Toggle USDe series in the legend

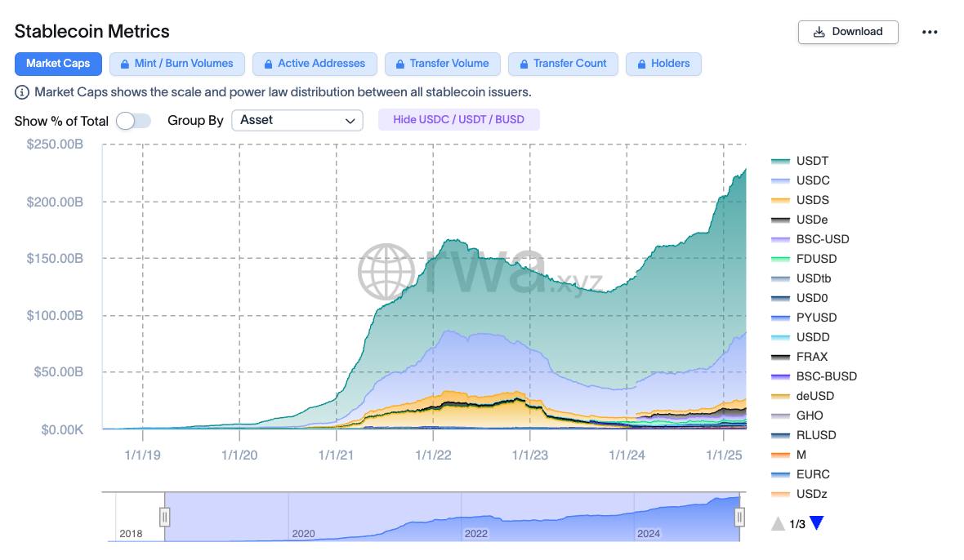799,220
